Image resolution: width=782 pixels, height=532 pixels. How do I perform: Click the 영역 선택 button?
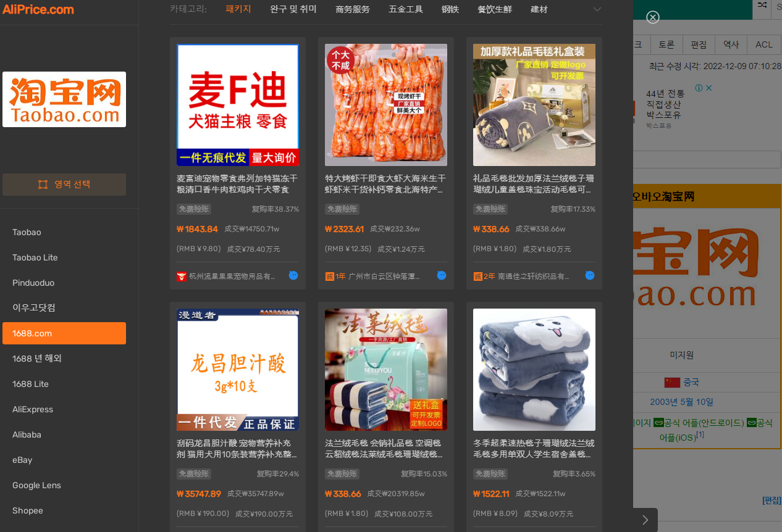pyautogui.click(x=64, y=184)
